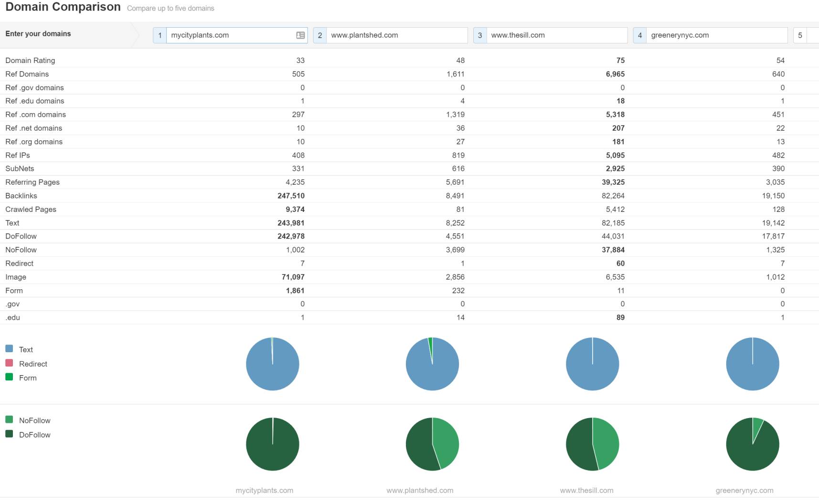
Task: Click the Domain Rating row label
Action: coord(30,61)
